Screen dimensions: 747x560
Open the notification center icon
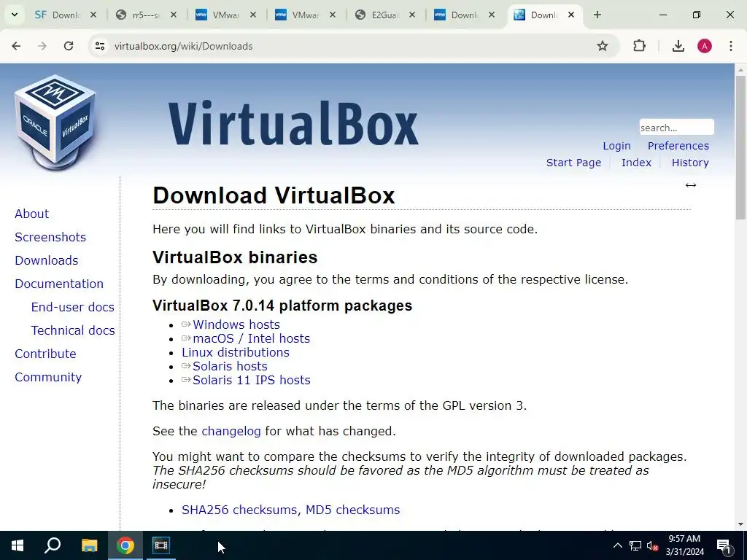point(724,545)
